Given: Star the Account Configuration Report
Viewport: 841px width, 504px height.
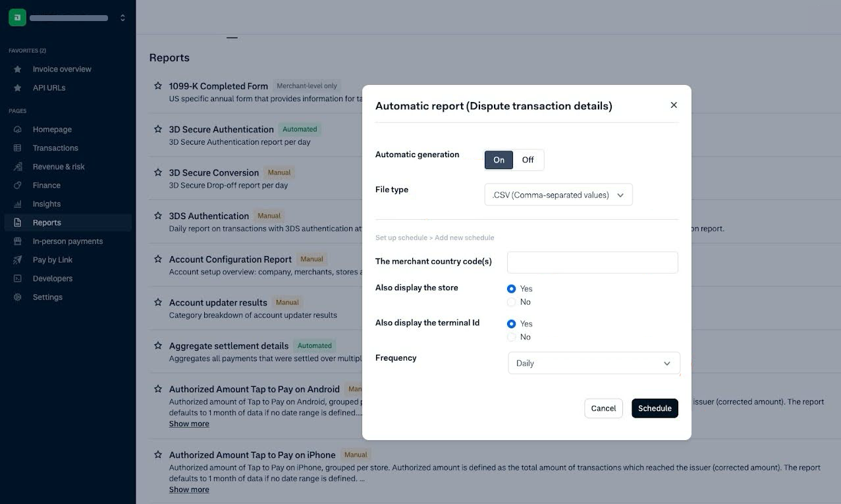Looking at the screenshot, I should (x=158, y=259).
